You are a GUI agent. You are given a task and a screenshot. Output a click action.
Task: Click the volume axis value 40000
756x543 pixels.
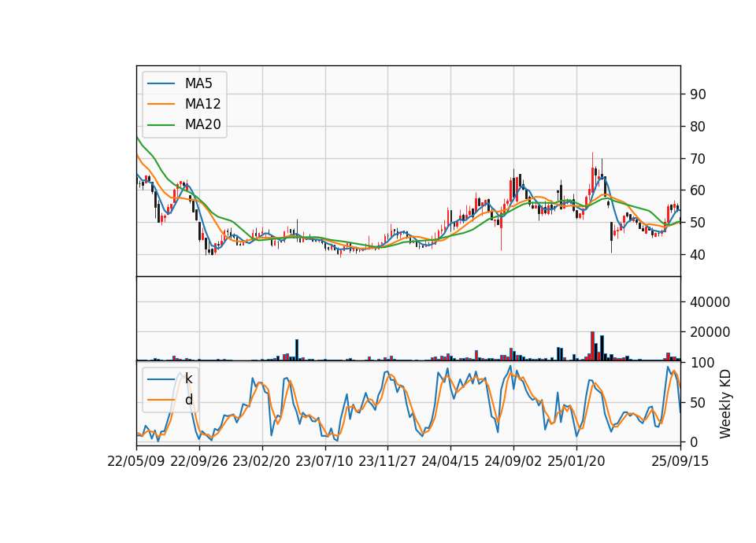(710, 302)
